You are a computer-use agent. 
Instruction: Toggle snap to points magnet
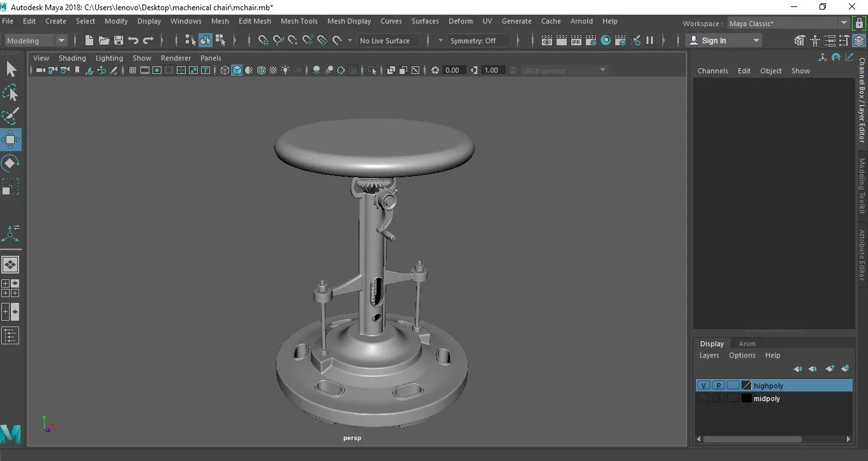pos(293,40)
